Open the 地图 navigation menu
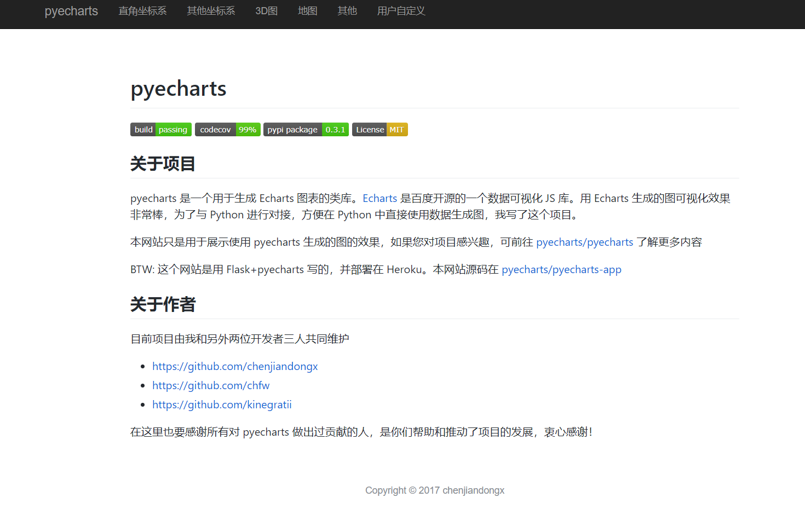Screen dimensions: 805x532 pos(307,11)
